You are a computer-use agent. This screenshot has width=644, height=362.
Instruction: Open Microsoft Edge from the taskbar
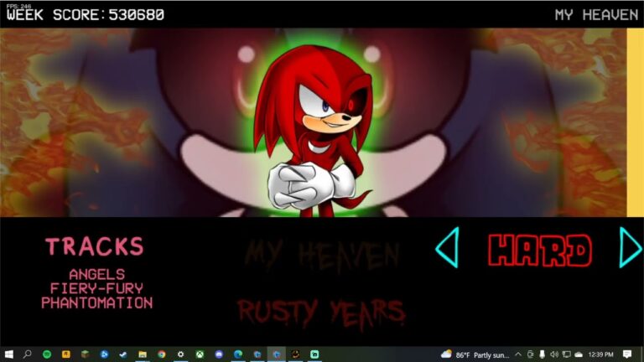tap(238, 354)
